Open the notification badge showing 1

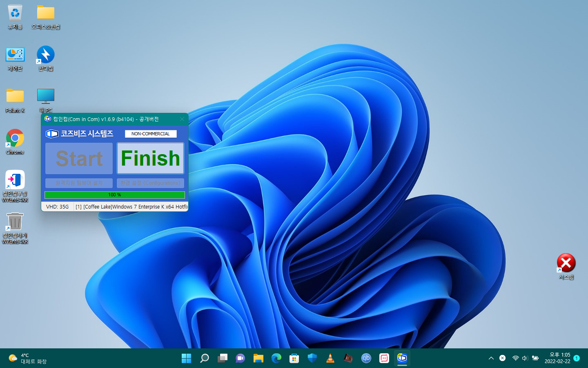point(577,358)
